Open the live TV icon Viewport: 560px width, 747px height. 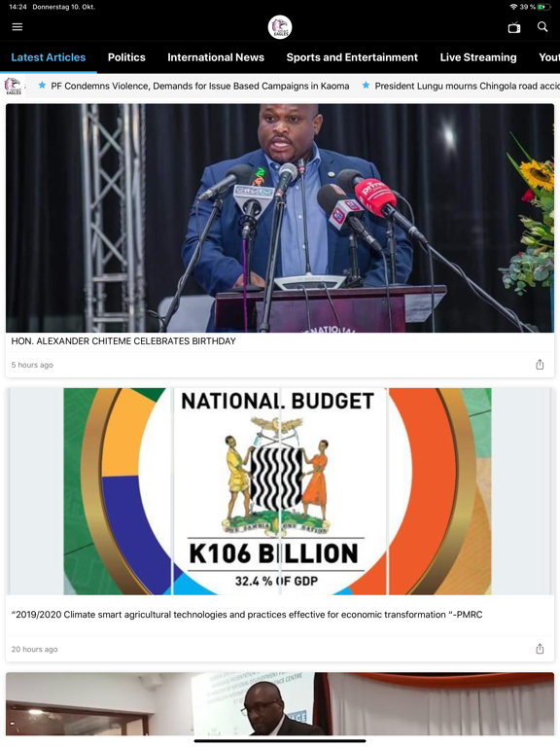(514, 27)
